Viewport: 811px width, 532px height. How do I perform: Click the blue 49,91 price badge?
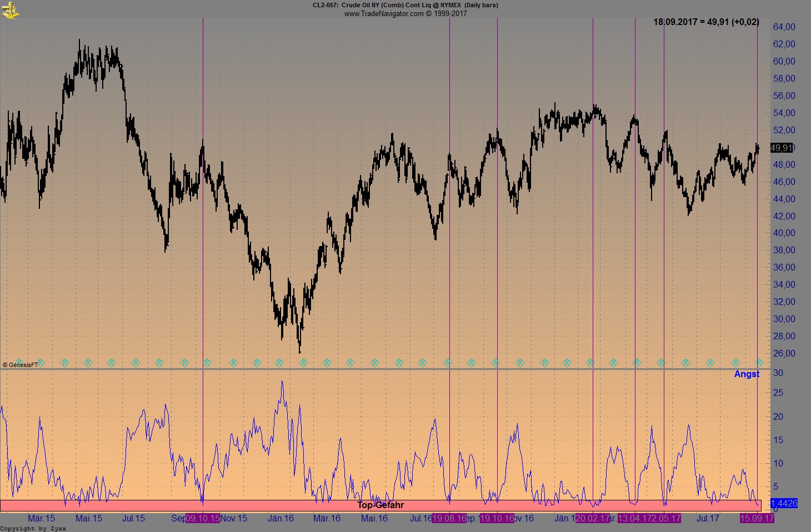point(782,148)
